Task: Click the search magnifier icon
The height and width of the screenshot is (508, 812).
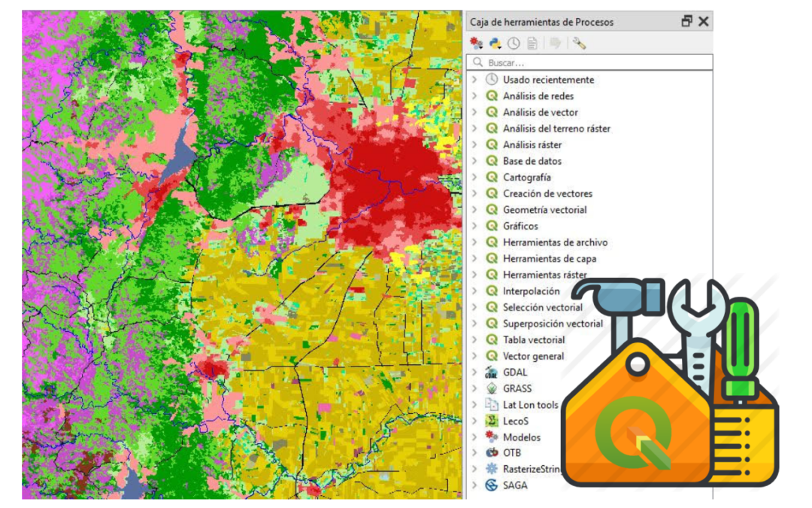Action: [477, 62]
